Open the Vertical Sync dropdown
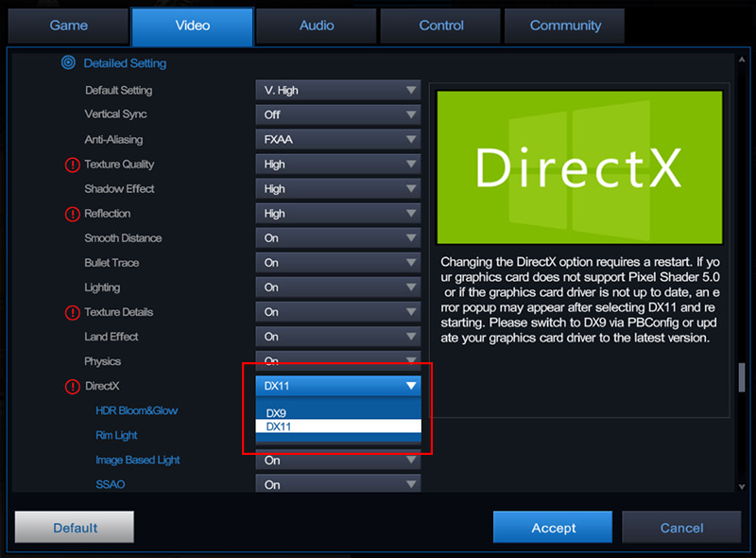The height and width of the screenshot is (558, 756). pos(338,114)
